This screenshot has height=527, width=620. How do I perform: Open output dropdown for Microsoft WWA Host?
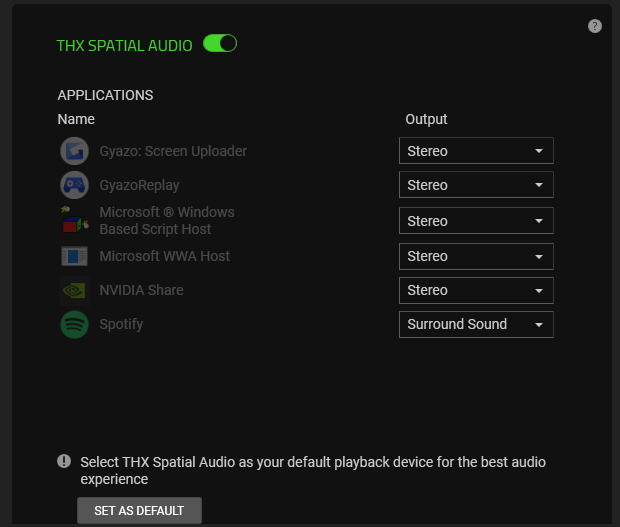(x=476, y=257)
